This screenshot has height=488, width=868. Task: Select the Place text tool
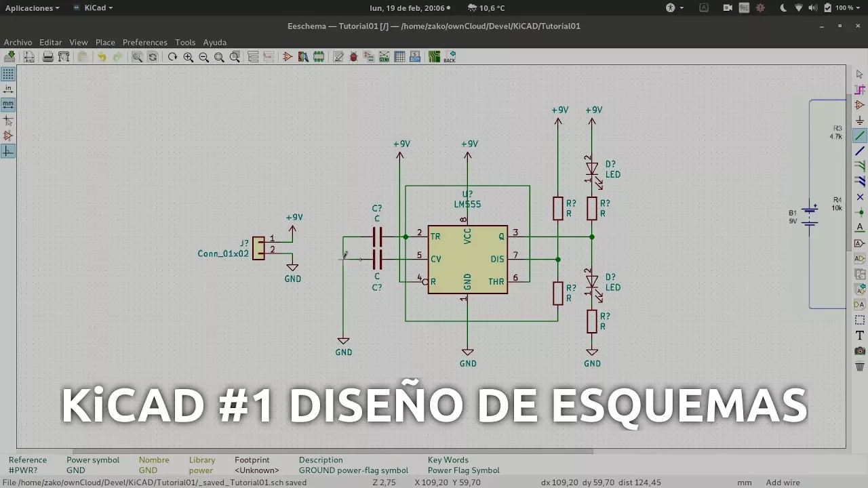[x=860, y=335]
